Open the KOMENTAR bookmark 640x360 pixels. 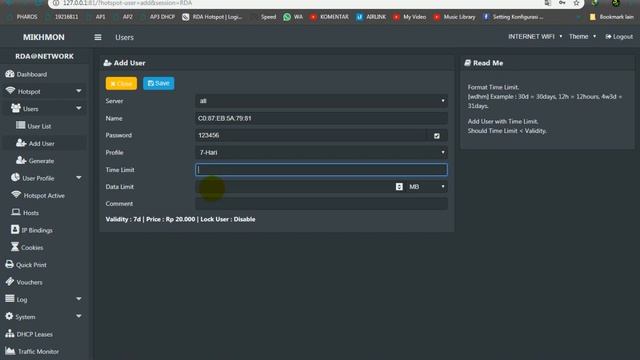pos(329,17)
